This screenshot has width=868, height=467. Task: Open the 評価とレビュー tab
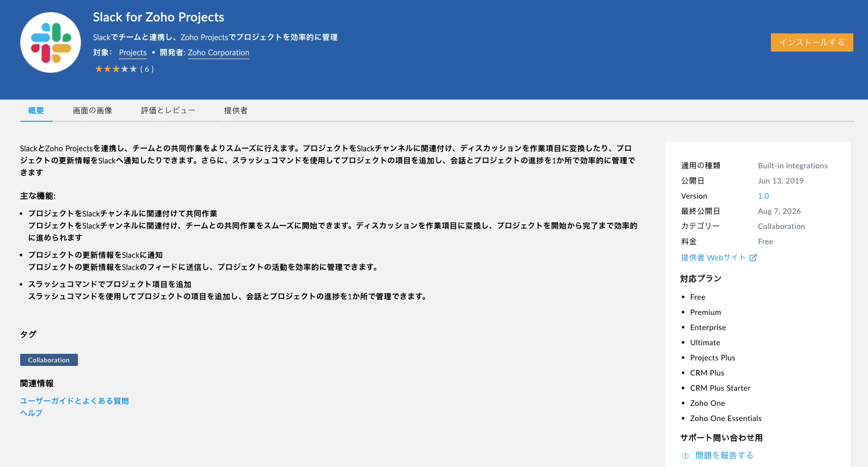point(168,111)
